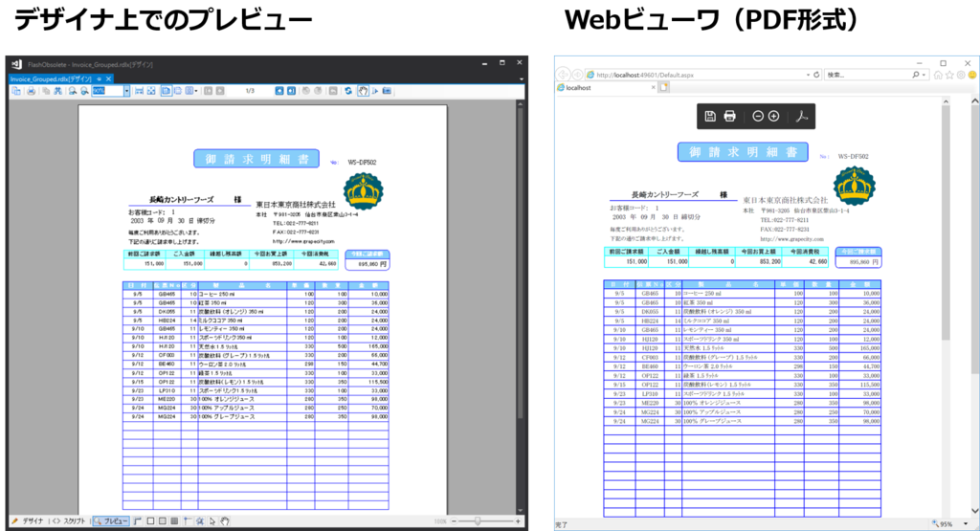This screenshot has width=980, height=531.
Task: Pin the Invoice_Grouped.rdlx tab
Action: [x=99, y=78]
